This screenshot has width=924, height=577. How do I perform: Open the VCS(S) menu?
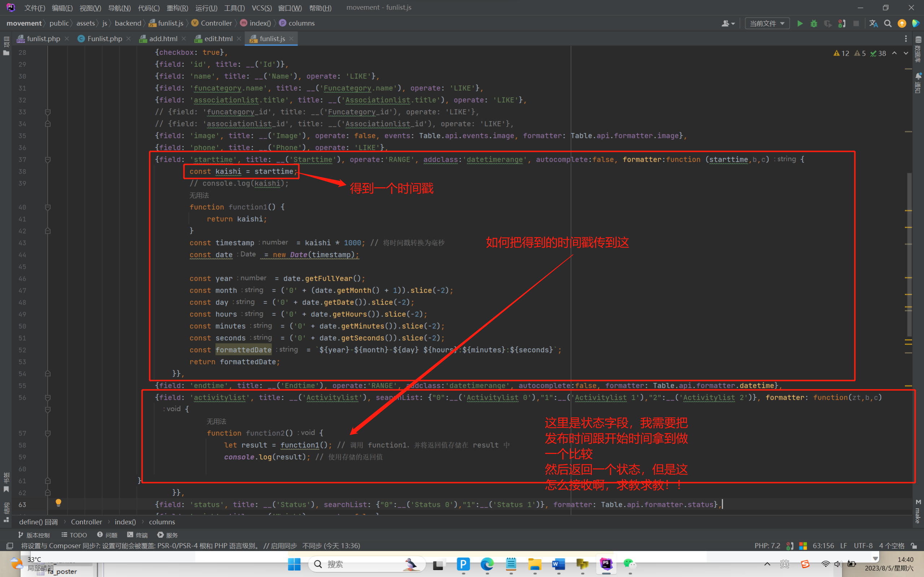(262, 8)
